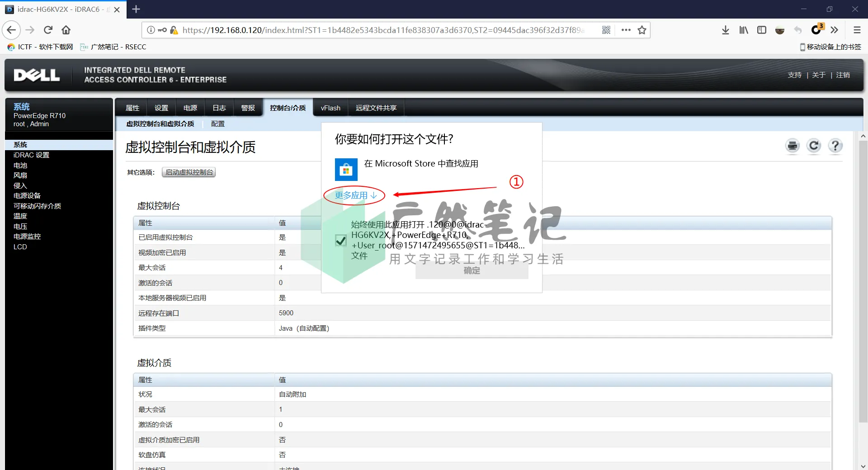Select iDRAC 设置 in the sidebar
This screenshot has height=470, width=868.
(31, 155)
